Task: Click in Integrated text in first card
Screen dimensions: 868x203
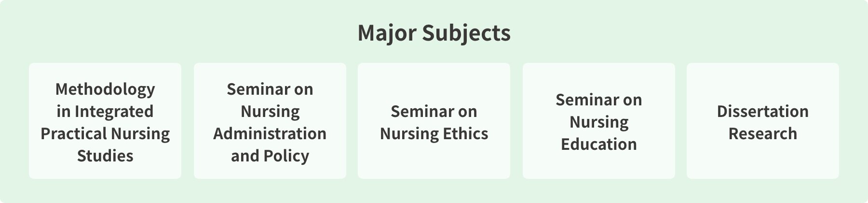Action: point(105,112)
